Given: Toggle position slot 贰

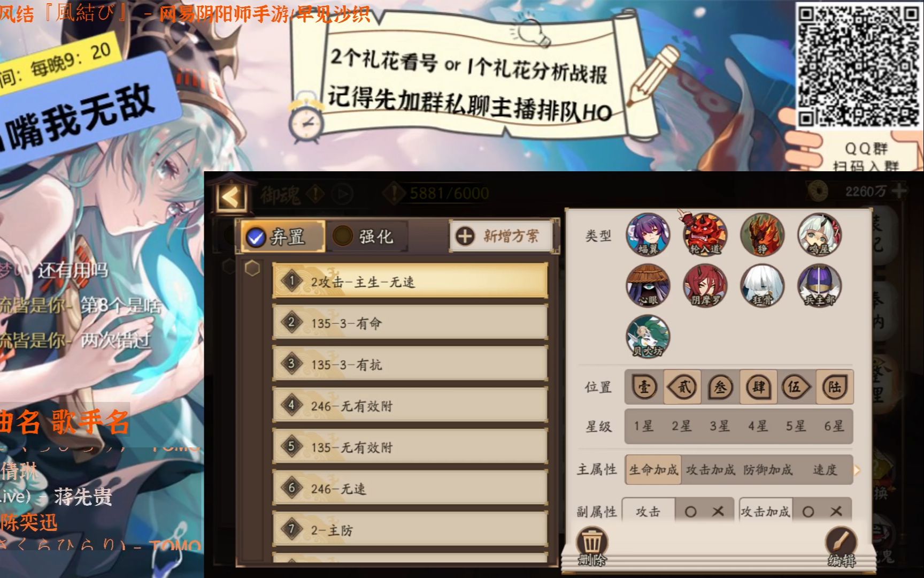Looking at the screenshot, I should coord(683,387).
